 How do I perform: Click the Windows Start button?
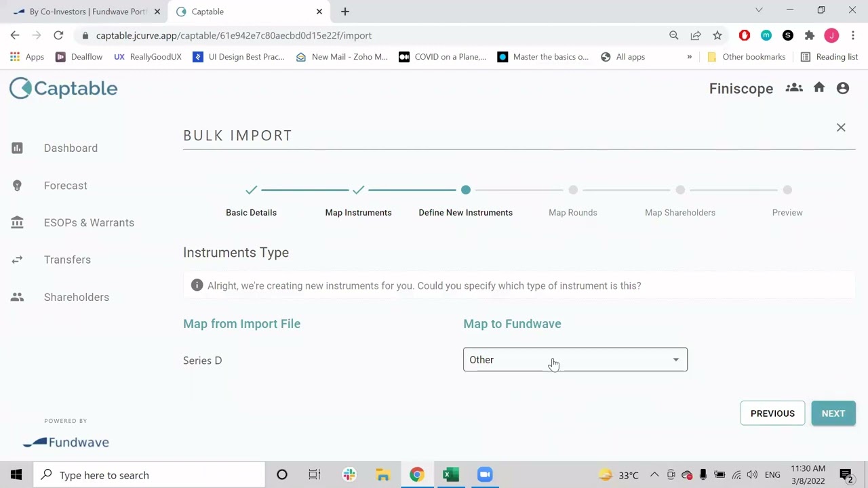pos(16,475)
